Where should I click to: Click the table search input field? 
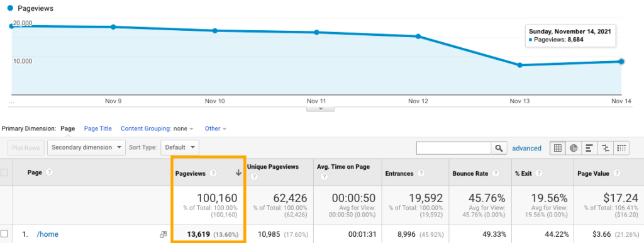(454, 148)
